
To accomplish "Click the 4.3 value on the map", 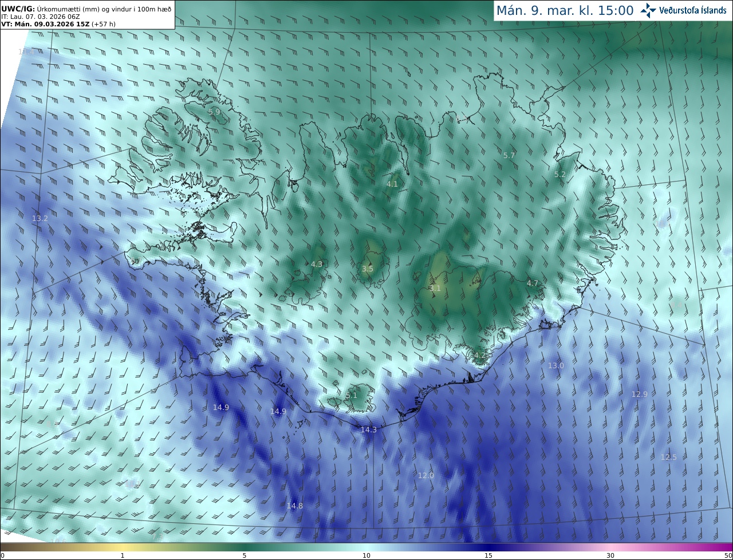I will tap(317, 265).
